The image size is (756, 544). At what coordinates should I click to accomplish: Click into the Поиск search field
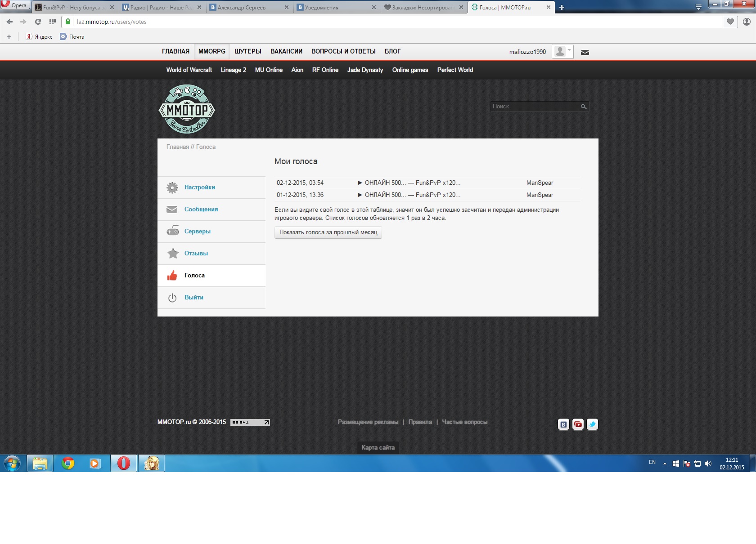click(534, 107)
